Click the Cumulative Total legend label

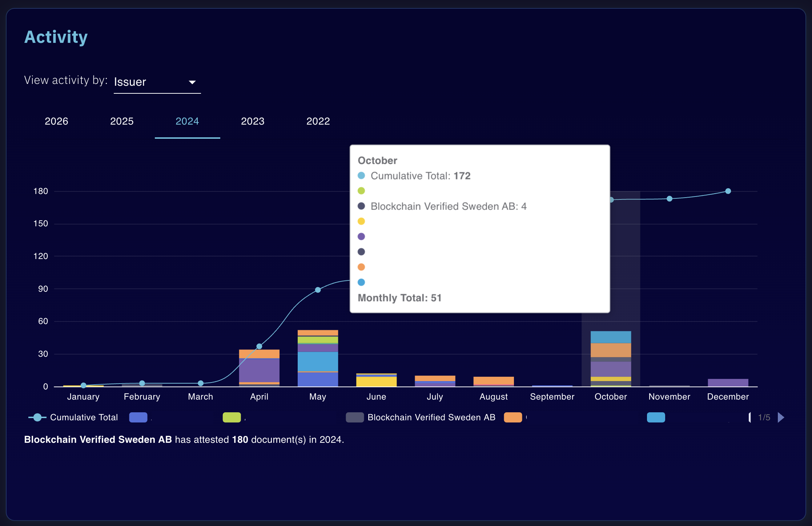(x=84, y=417)
